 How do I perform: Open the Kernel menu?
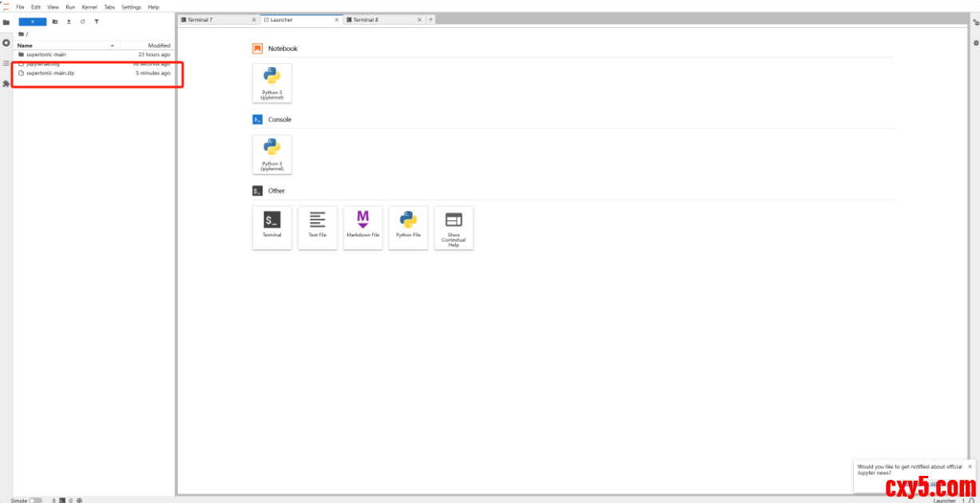click(x=89, y=7)
